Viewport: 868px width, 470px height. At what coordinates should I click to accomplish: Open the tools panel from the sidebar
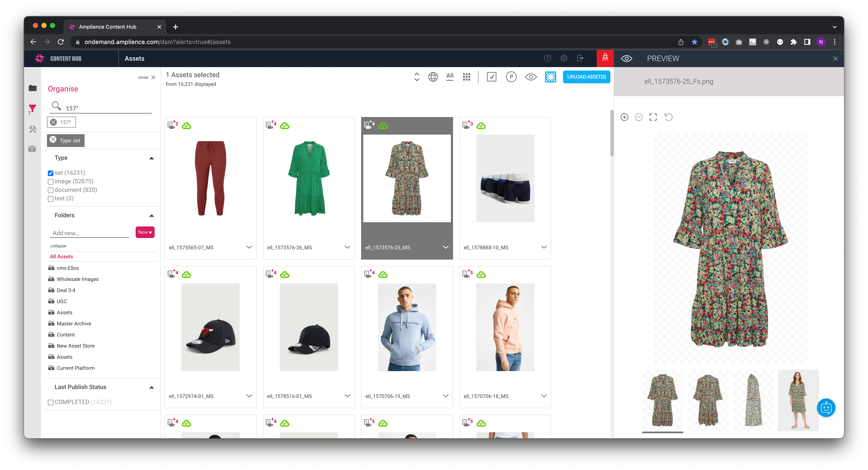click(32, 129)
